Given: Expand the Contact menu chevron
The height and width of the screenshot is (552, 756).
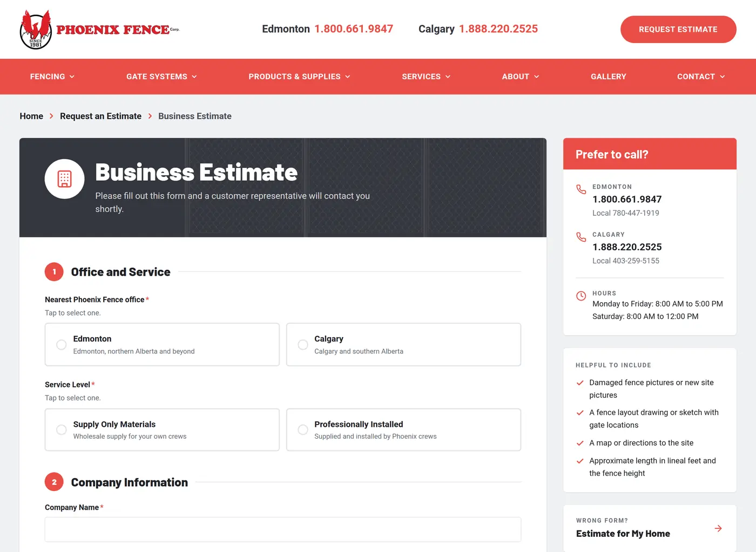Looking at the screenshot, I should [722, 77].
